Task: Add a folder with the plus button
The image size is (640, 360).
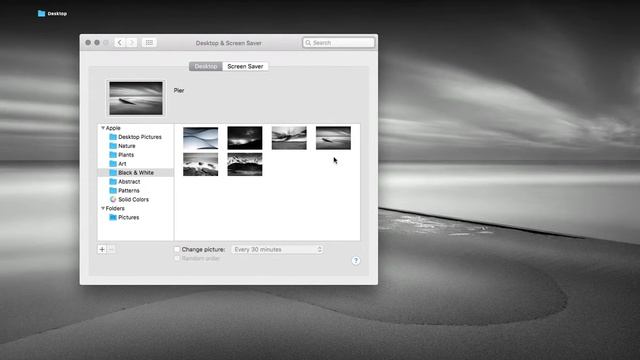Action: 102,249
